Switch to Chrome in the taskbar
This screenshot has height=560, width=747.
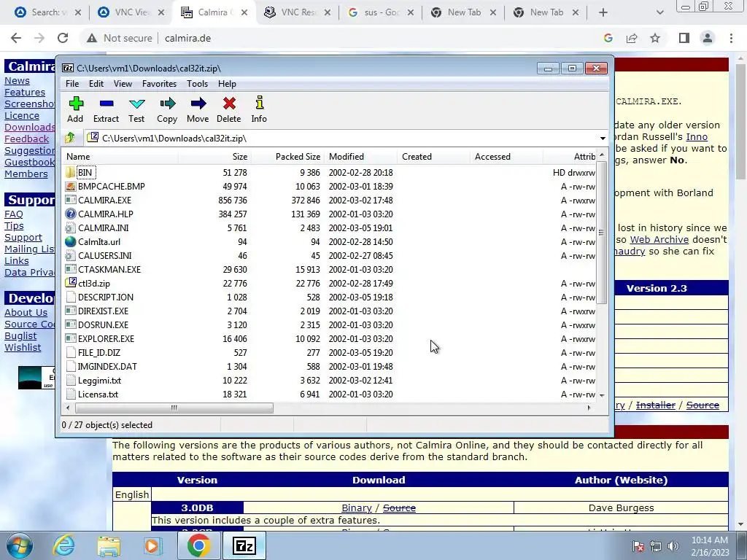pos(198,545)
